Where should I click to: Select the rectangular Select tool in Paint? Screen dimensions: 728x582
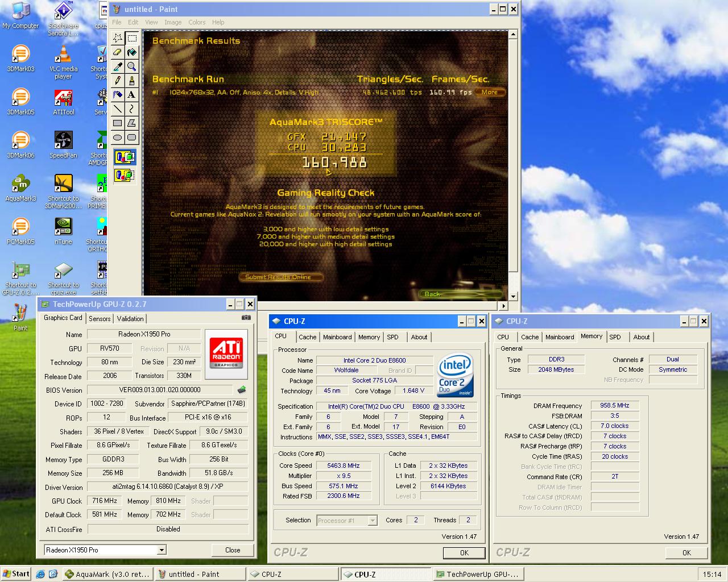(132, 38)
